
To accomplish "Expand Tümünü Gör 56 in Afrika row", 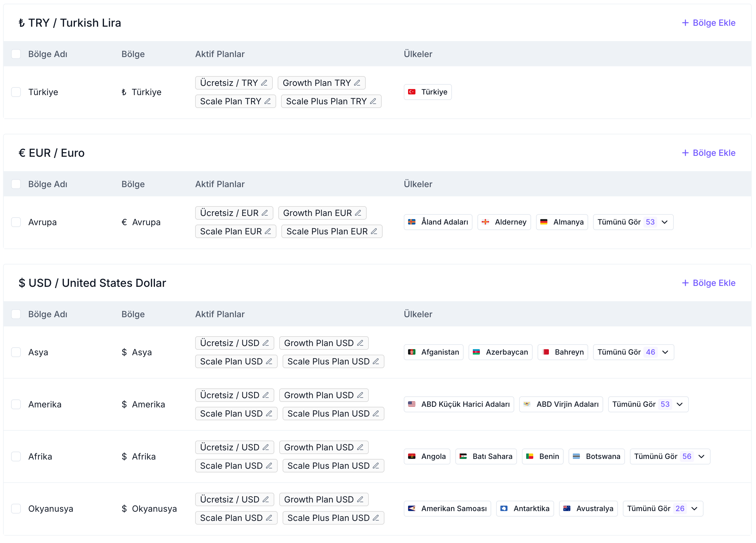I will click(670, 456).
